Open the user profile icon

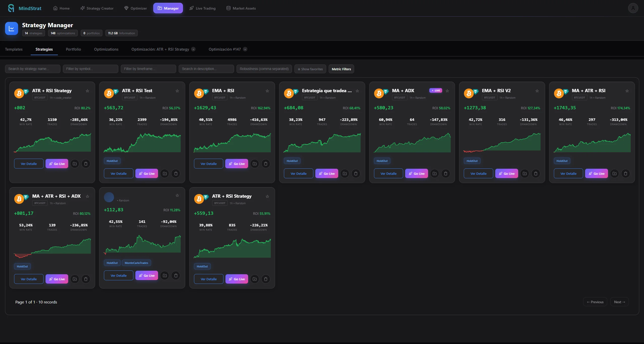tap(633, 8)
